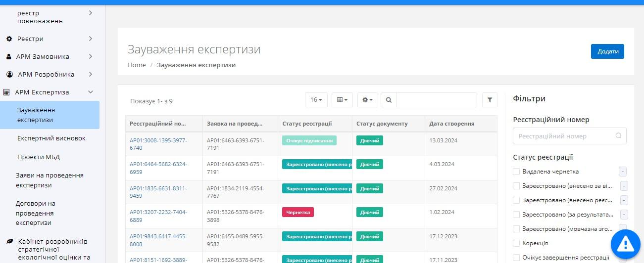Open Експертний висновок in the sidebar
644x263 pixels.
(x=51, y=138)
